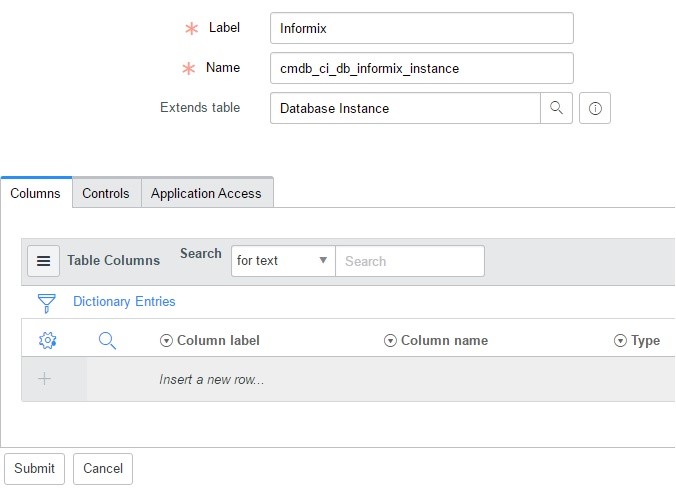This screenshot has height=492, width=676.
Task: Switch to the Controls tab
Action: pyautogui.click(x=106, y=193)
